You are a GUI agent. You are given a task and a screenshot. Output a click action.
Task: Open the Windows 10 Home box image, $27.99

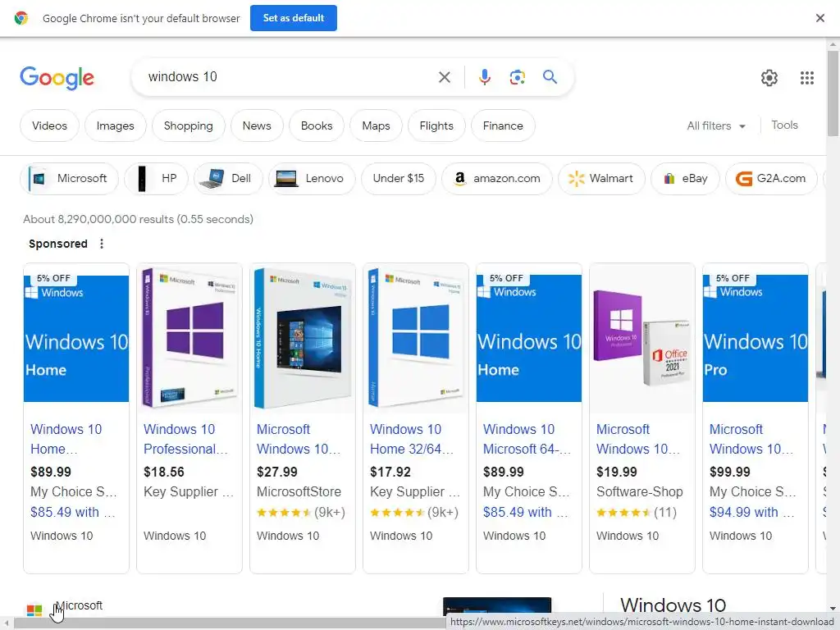pos(302,339)
